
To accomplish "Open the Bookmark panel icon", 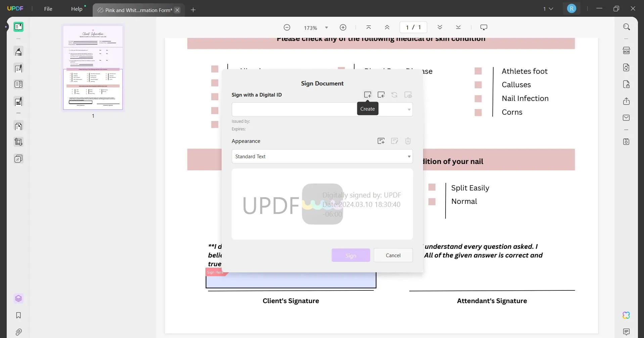I will tap(18, 315).
